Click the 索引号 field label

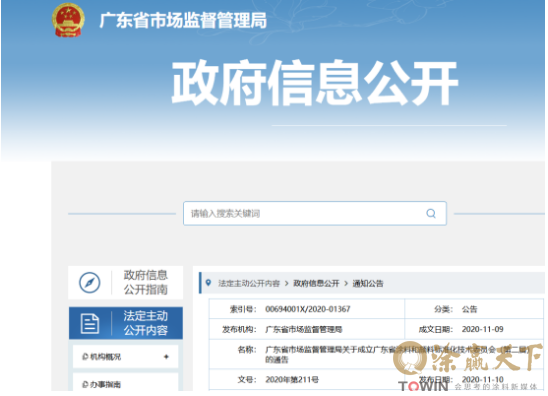tap(243, 309)
